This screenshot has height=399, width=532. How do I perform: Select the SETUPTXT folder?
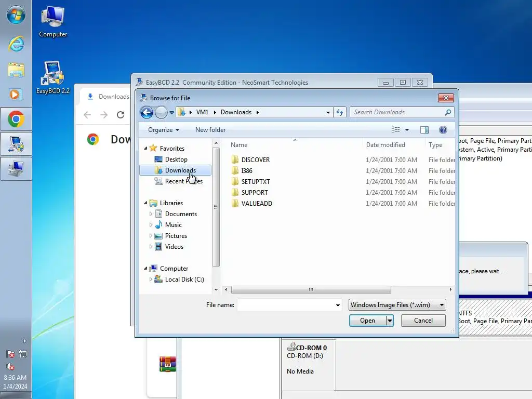[256, 181]
